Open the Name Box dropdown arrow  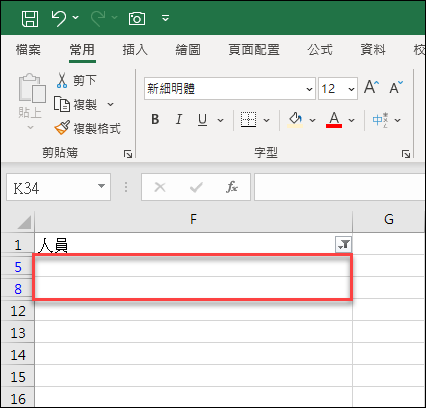(x=102, y=186)
